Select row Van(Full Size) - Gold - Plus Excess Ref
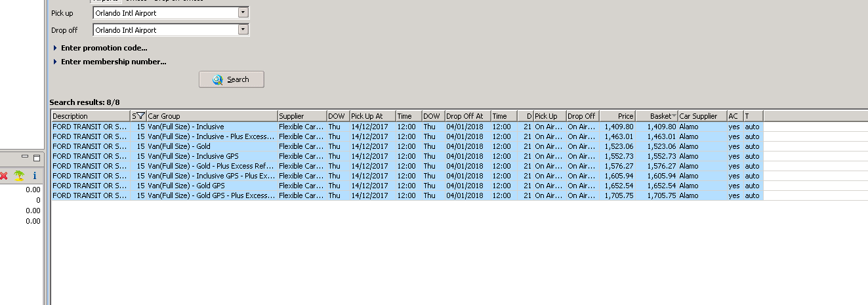This screenshot has height=305, width=868. click(407, 166)
